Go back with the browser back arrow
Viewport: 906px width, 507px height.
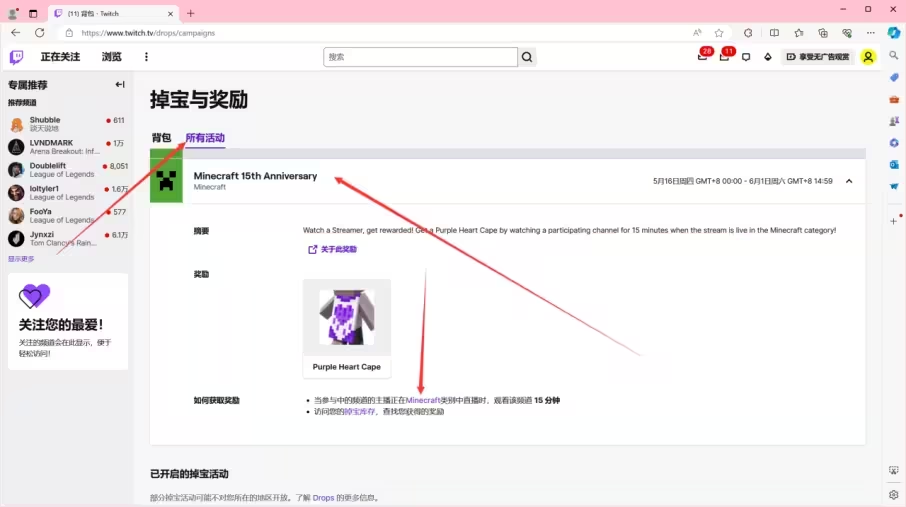tap(16, 33)
